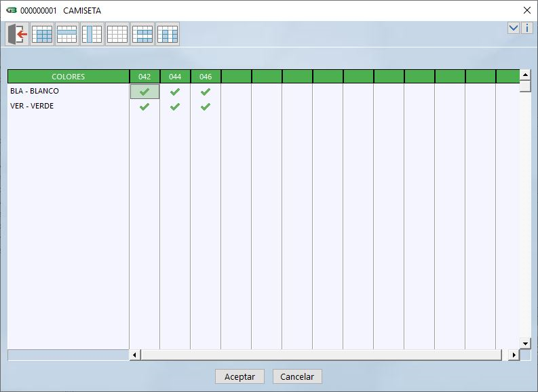Click the horizontal scrollbar right arrow
538x392 pixels.
point(514,355)
